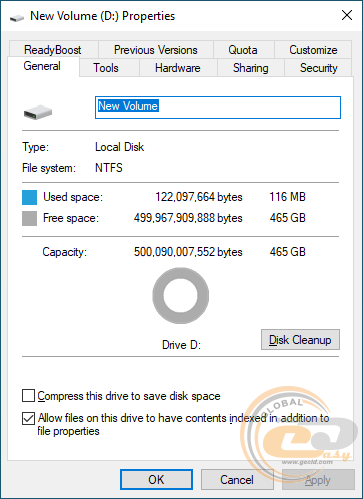Click the New Volume name field
The width and height of the screenshot is (363, 499).
(x=218, y=107)
